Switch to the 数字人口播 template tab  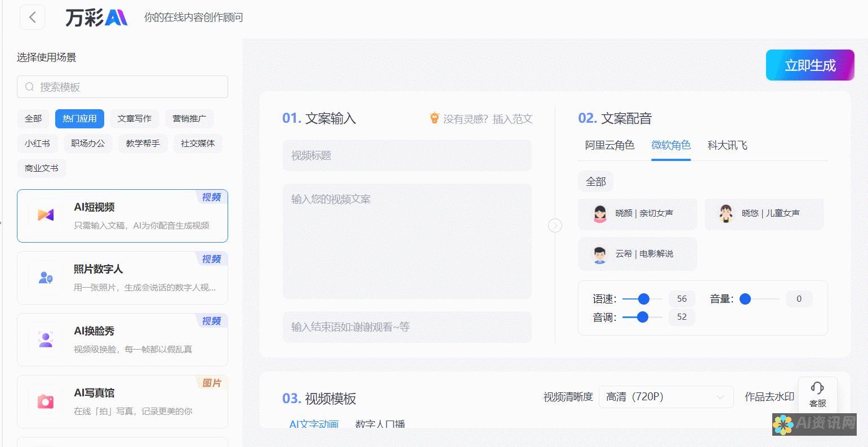[380, 424]
